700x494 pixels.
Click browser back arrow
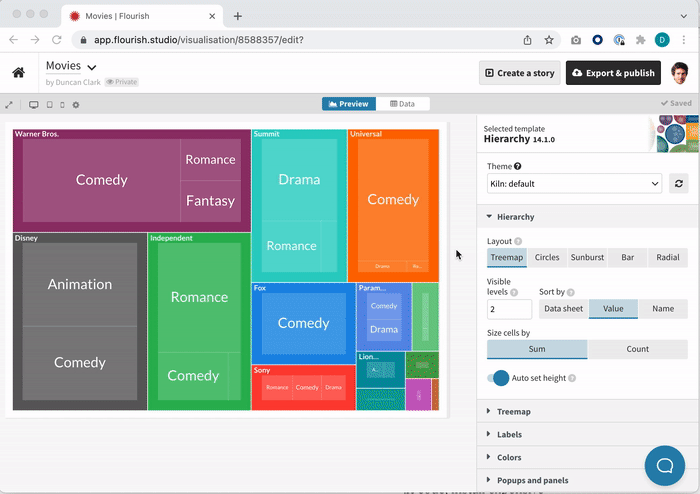click(13, 40)
